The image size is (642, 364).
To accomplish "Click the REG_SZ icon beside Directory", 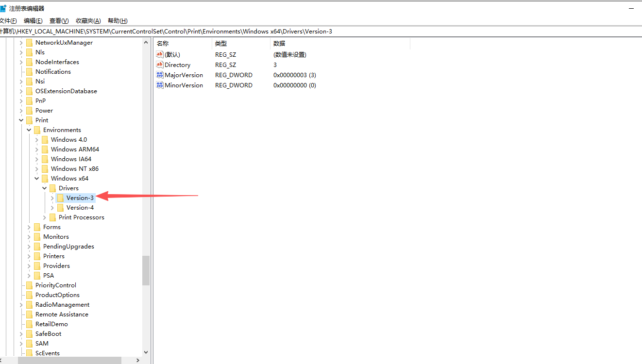I will click(x=160, y=65).
